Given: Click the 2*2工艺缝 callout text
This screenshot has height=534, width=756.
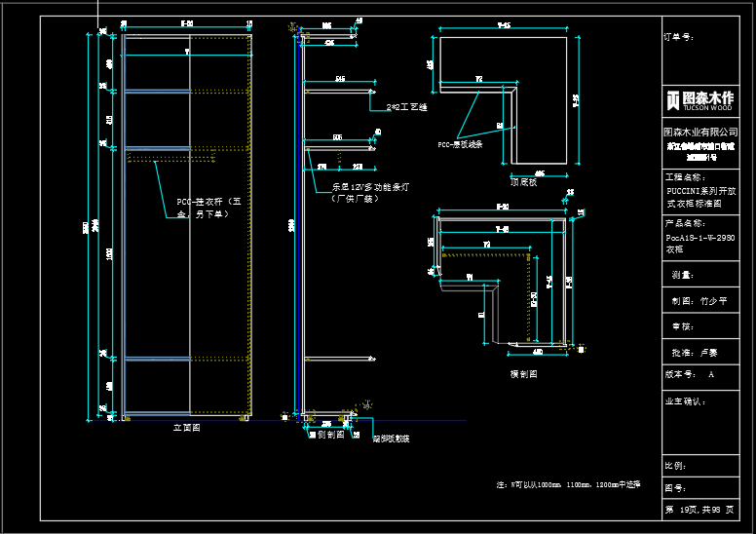Looking at the screenshot, I should (406, 107).
